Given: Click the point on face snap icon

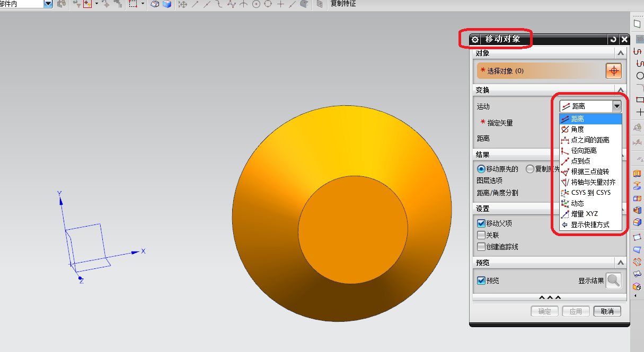Looking at the screenshot, I should pyautogui.click(x=304, y=4).
